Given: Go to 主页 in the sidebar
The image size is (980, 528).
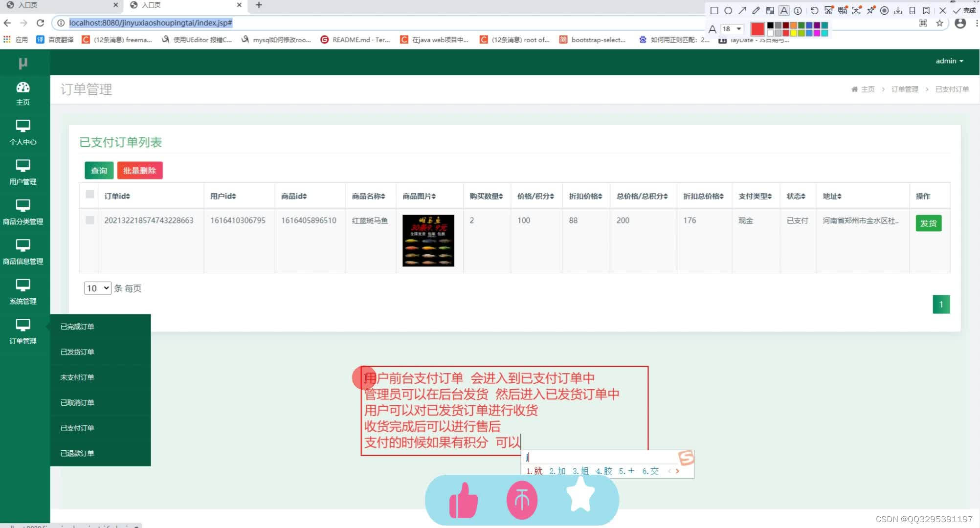Looking at the screenshot, I should 23,94.
